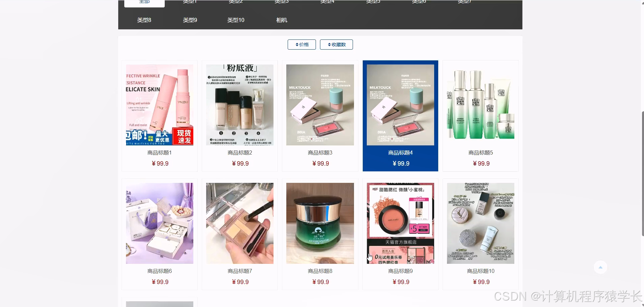This screenshot has height=307, width=644.
Task: Select the 类型10 category tab
Action: pyautogui.click(x=236, y=20)
